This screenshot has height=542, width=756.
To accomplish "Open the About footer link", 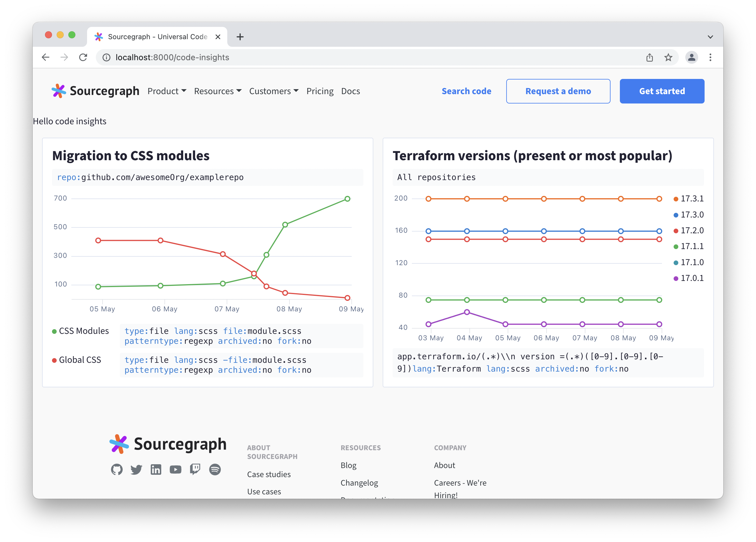I will pyautogui.click(x=444, y=465).
